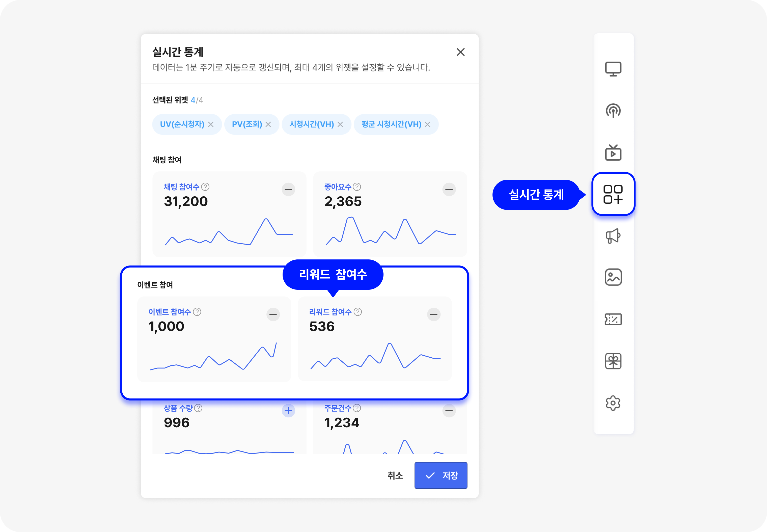767x532 pixels.
Task: Save widgets with the 저장 button
Action: point(441,475)
